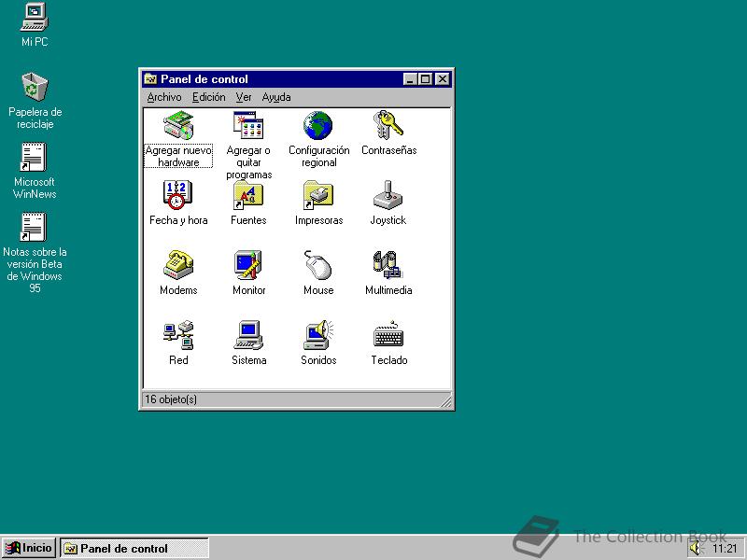Select the Contraseñas keys icon
The height and width of the screenshot is (560, 747).
tap(388, 125)
